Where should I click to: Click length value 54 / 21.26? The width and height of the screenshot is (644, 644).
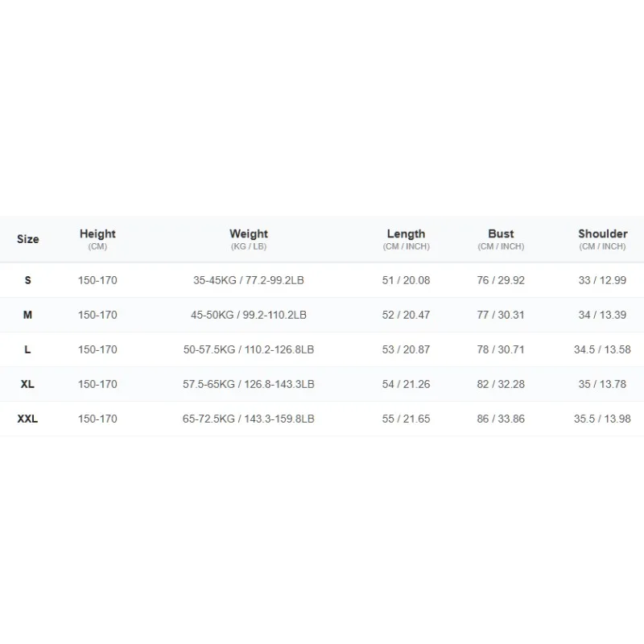coord(407,384)
